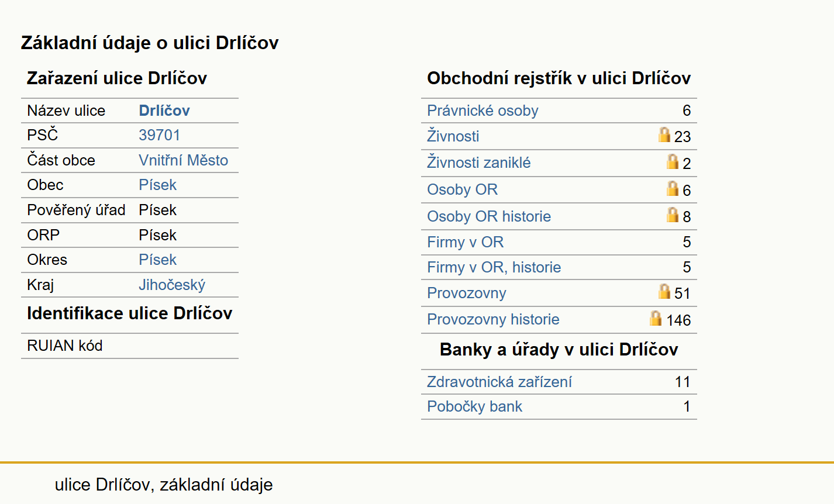
Task: Open the Právnické osoby link
Action: click(483, 111)
